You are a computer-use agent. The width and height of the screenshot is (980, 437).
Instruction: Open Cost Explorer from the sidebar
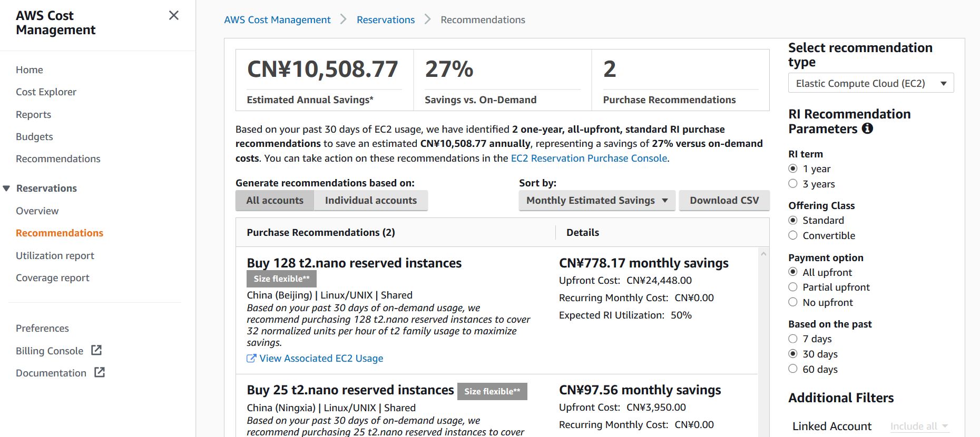pyautogui.click(x=46, y=92)
